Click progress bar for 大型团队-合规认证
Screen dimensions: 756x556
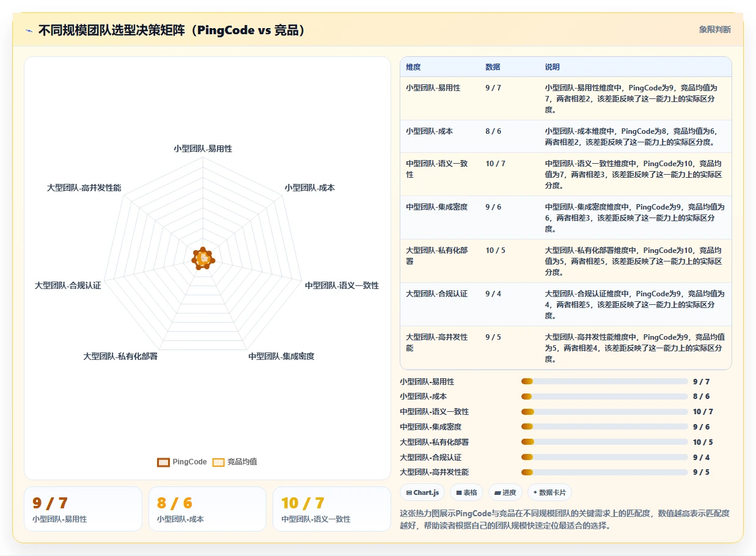click(x=604, y=457)
